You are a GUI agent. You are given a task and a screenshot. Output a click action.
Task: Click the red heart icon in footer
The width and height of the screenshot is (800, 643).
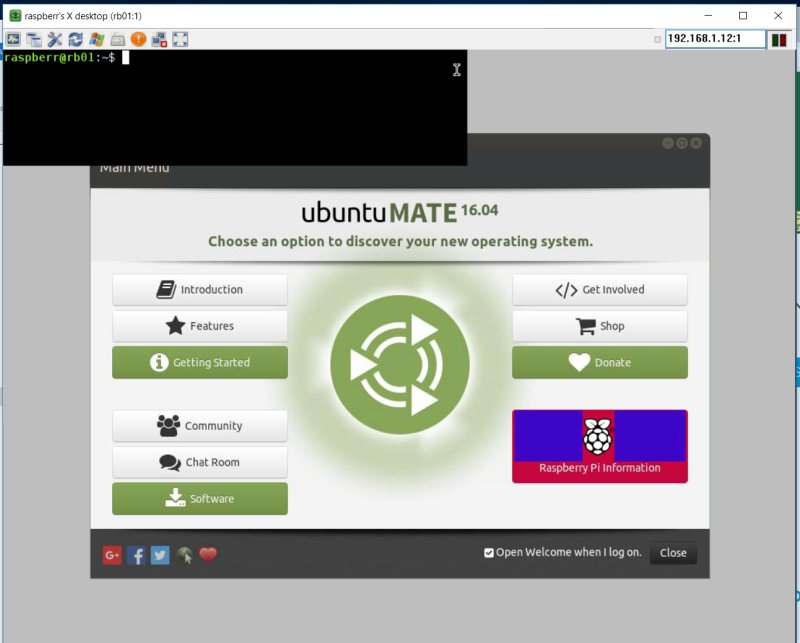click(208, 554)
